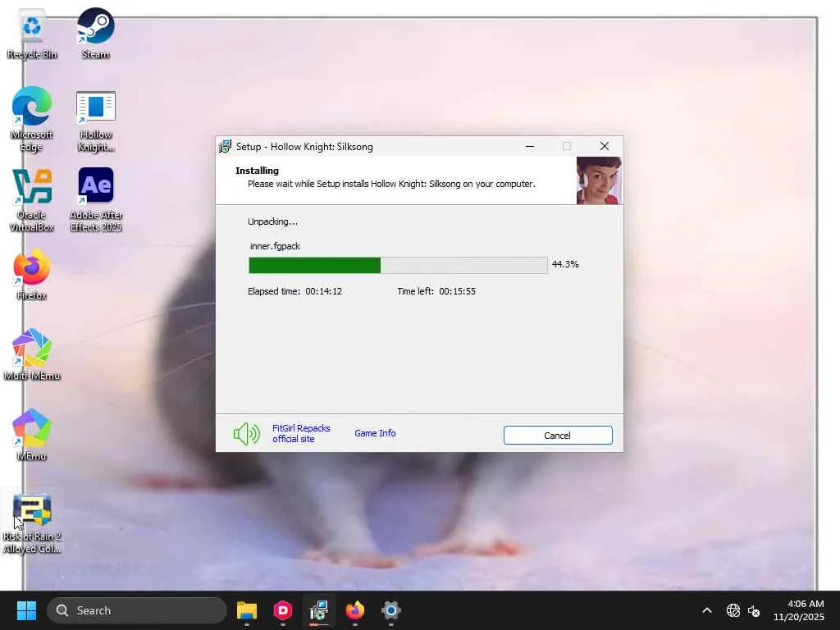Open the clock and date panel
Screen dimensions: 840x630
tap(798, 610)
